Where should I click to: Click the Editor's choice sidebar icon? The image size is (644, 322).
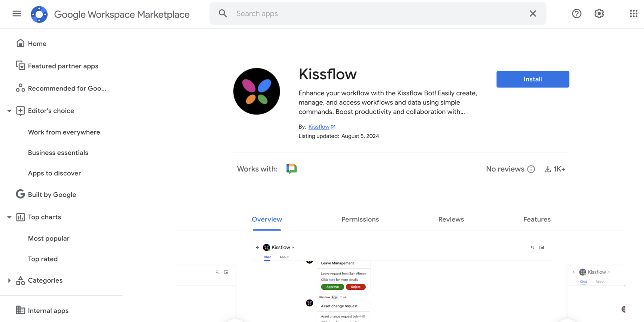pos(20,111)
